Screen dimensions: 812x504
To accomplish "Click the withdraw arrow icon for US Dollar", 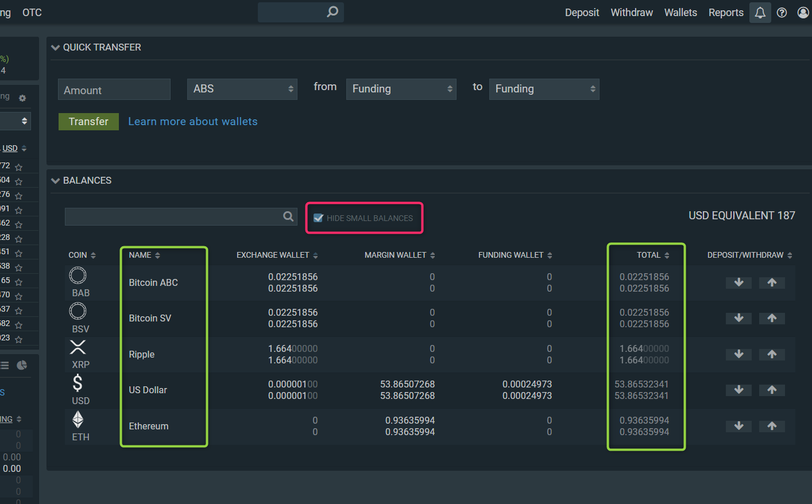I will coord(772,390).
